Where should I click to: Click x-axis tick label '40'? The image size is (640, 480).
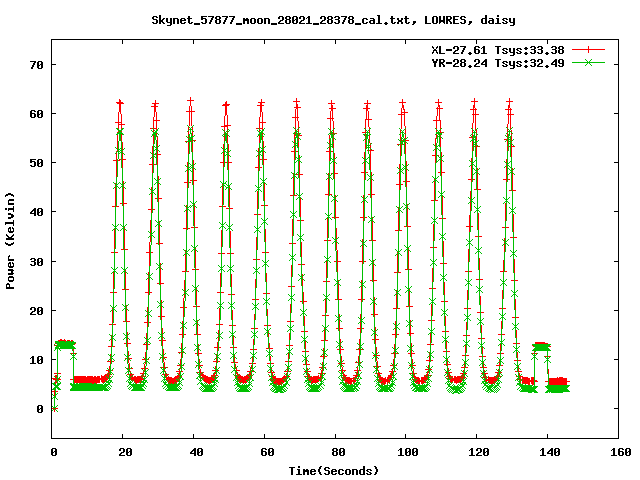(196, 452)
